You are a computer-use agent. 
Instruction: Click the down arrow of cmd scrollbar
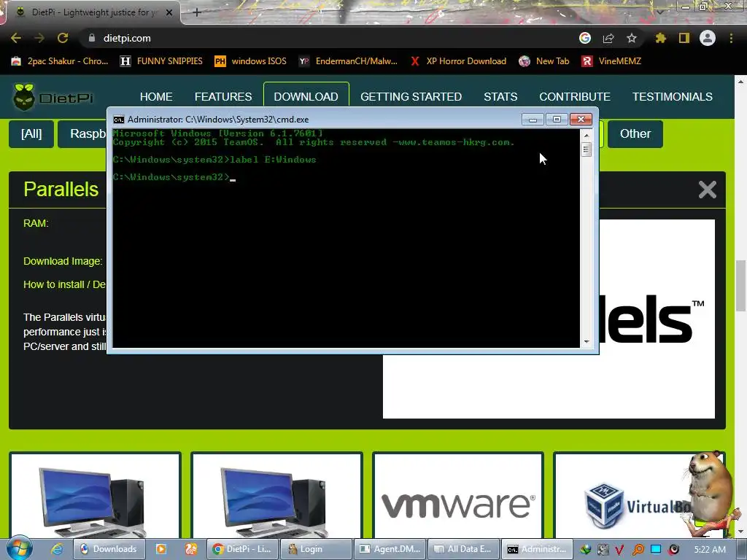[587, 341]
